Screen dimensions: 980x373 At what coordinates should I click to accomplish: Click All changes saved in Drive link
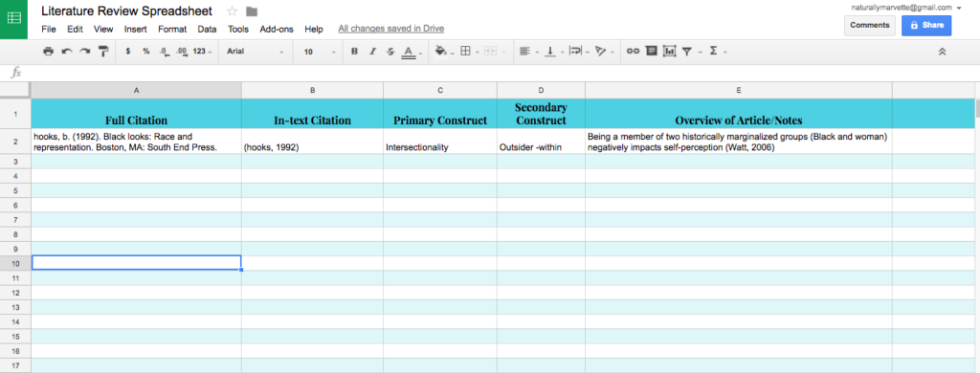tap(391, 29)
